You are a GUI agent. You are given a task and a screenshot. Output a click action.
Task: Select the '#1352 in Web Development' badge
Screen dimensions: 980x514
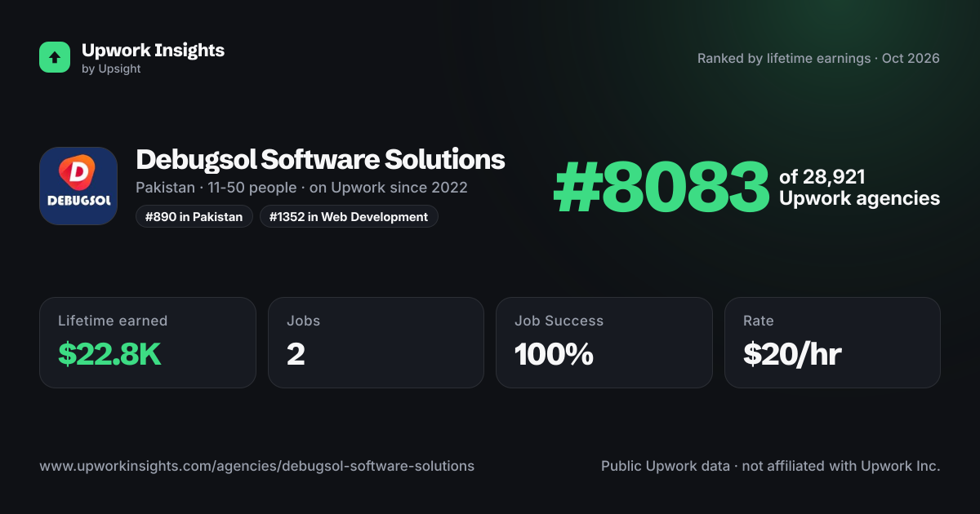click(349, 217)
